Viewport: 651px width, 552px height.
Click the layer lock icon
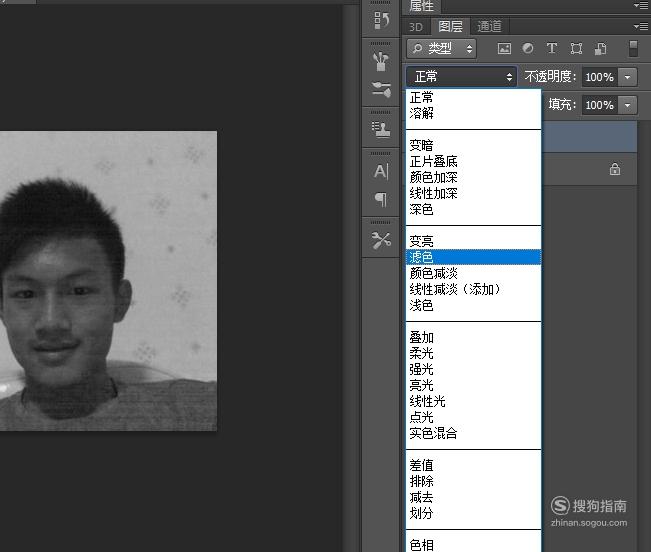pyautogui.click(x=615, y=169)
